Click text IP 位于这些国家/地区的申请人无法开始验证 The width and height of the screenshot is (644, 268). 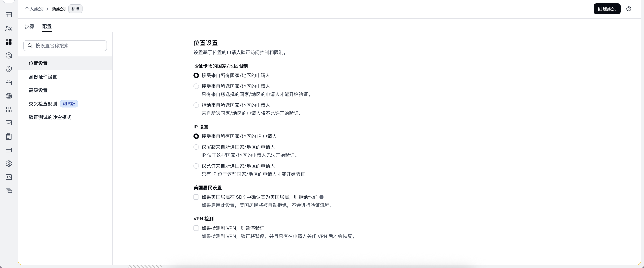pyautogui.click(x=250, y=155)
